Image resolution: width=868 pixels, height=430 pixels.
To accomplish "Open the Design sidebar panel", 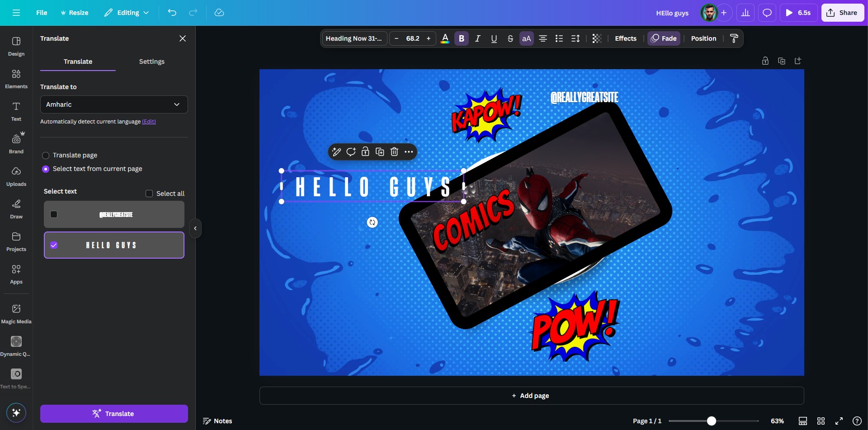I will pyautogui.click(x=16, y=46).
